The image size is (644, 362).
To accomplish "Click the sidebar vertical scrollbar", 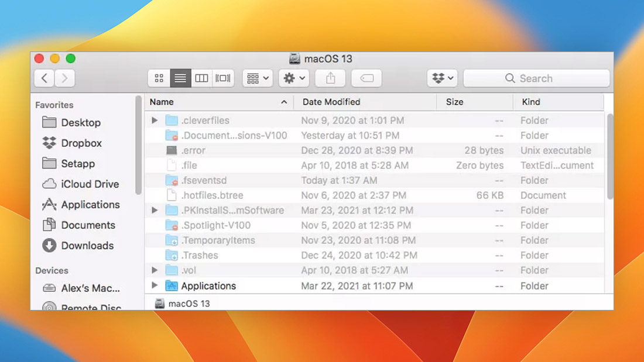I will pyautogui.click(x=138, y=145).
